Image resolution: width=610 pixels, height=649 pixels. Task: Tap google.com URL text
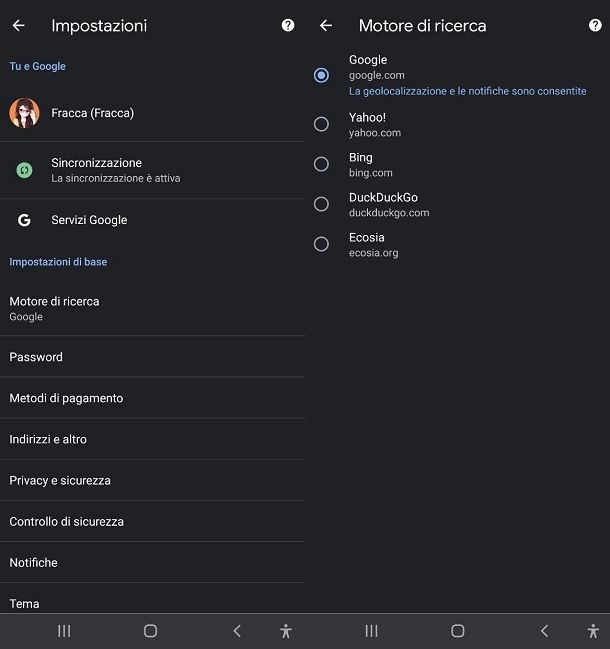coord(377,75)
